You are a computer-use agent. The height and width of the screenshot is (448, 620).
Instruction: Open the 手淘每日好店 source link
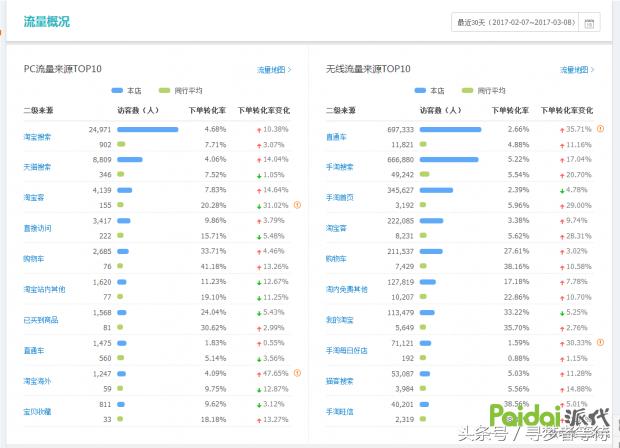coord(347,350)
